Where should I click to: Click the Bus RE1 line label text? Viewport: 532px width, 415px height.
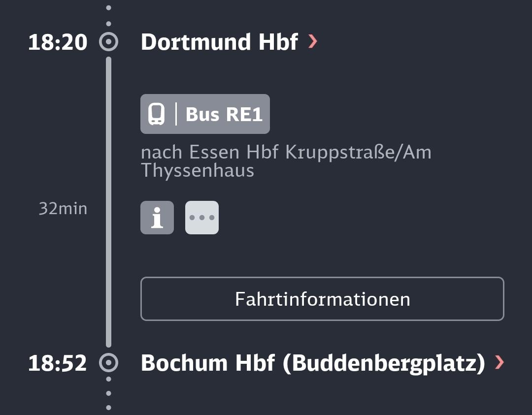224,114
